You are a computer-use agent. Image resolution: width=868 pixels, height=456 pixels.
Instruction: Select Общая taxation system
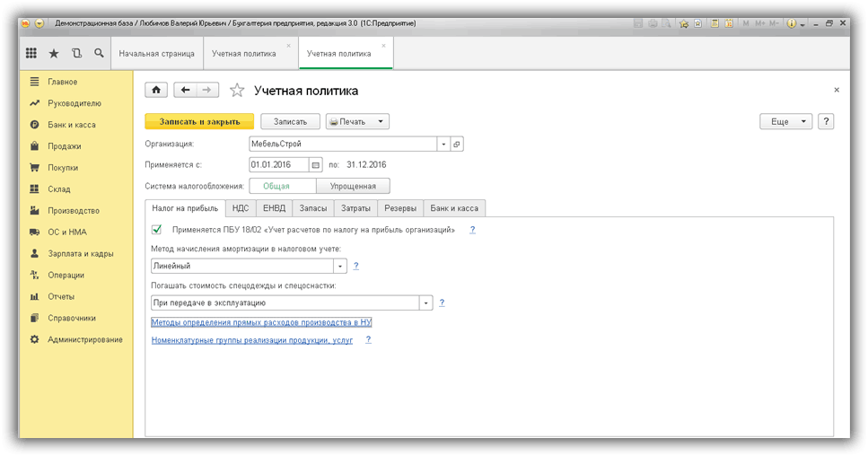pos(283,186)
